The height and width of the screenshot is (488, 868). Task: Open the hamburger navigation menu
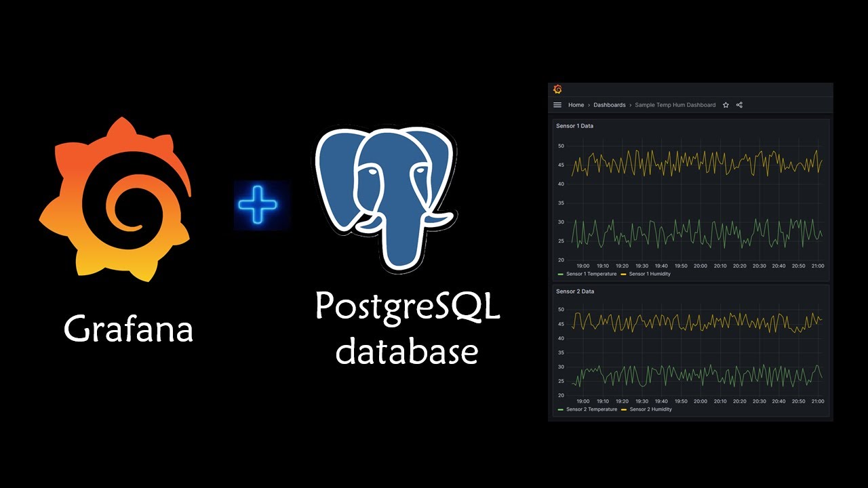[x=557, y=105]
